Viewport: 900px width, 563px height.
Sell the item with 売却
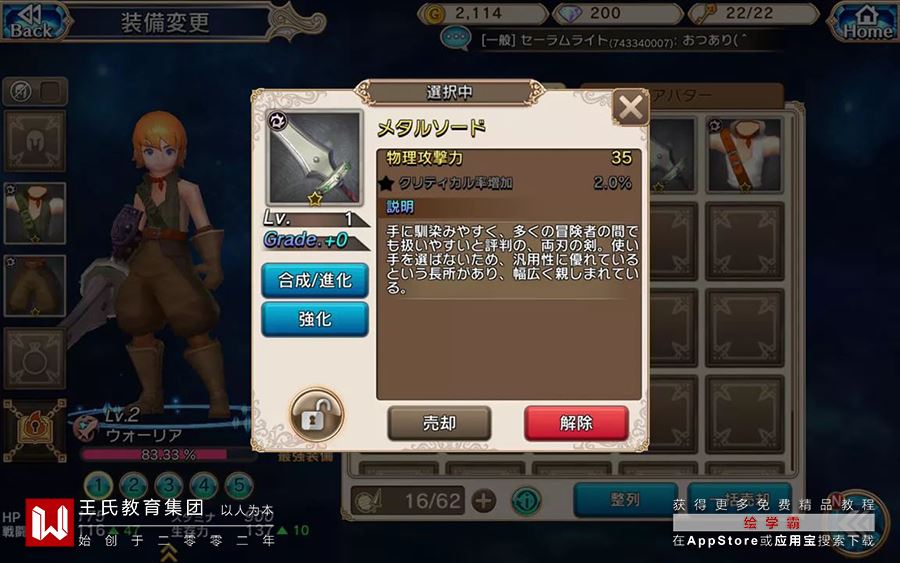(x=439, y=424)
